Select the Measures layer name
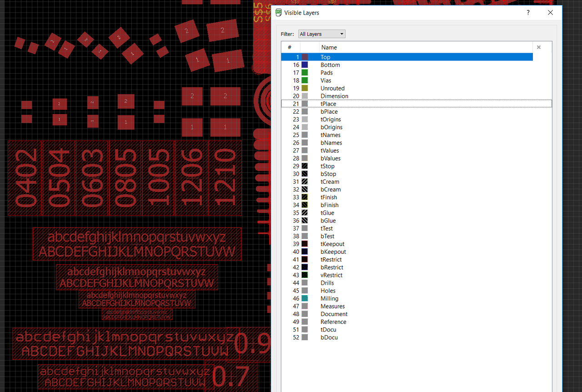This screenshot has height=392, width=582. 332,306
